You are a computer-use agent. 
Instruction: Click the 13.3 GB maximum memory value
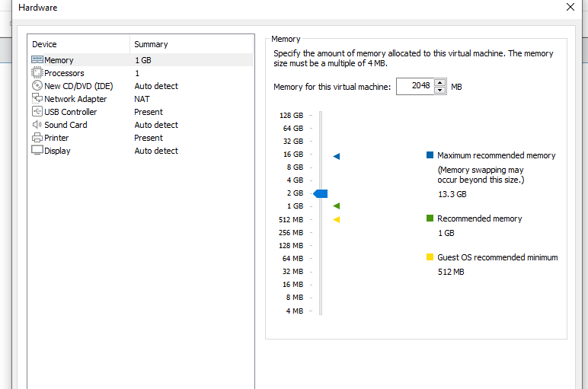coord(452,194)
